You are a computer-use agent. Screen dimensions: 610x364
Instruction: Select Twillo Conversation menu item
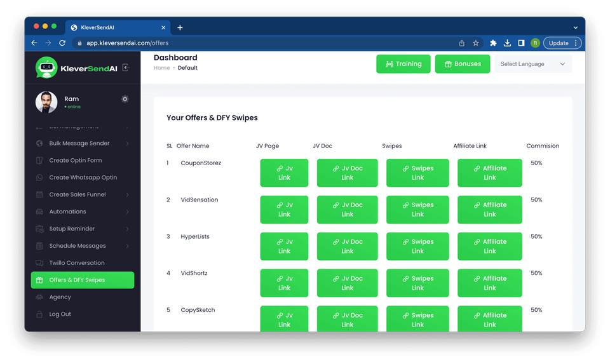(83, 263)
